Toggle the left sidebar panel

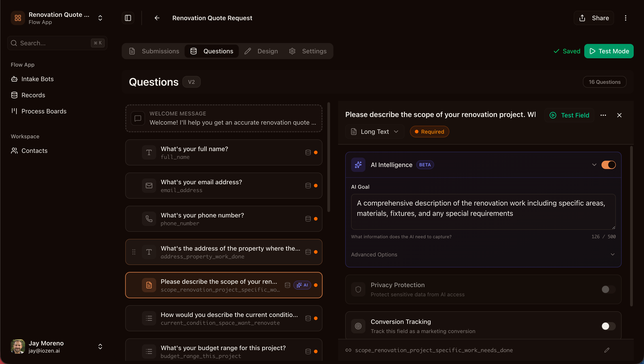[x=128, y=18]
